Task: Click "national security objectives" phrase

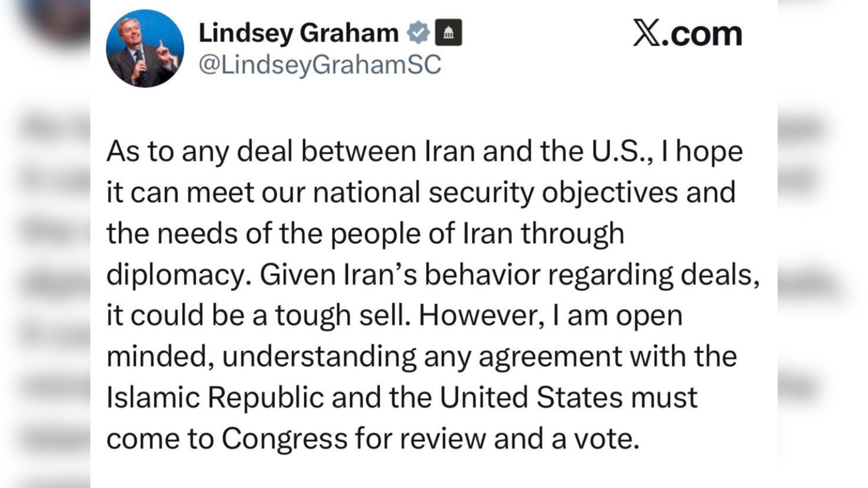Action: tap(495, 192)
